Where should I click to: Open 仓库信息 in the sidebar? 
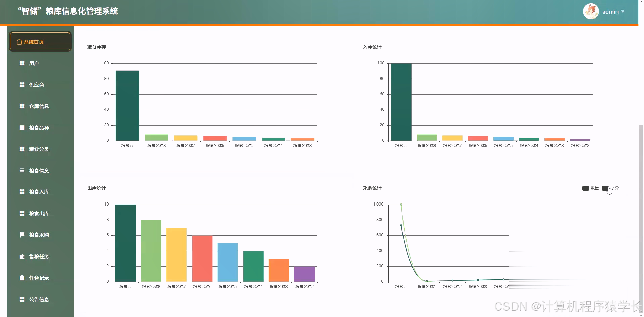(x=40, y=106)
